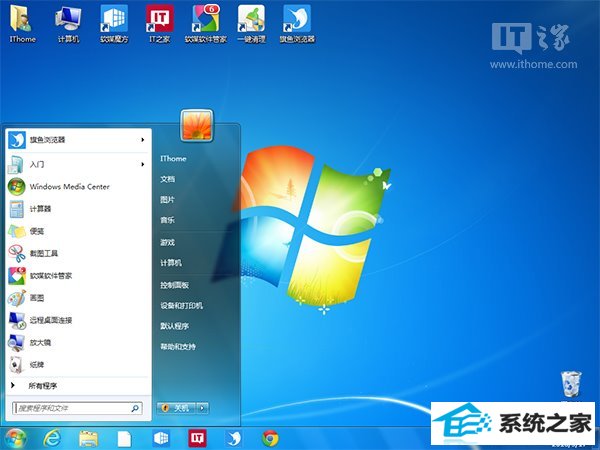Open 文档 Documents link
This screenshot has width=600, height=450.
168,179
